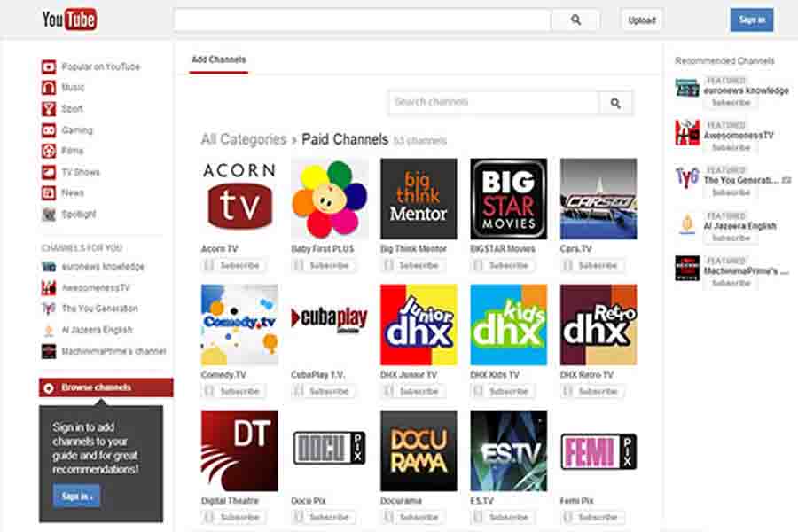This screenshot has height=532, width=798.
Task: Click Al Jazeera English recommended icon
Action: pyautogui.click(x=687, y=223)
